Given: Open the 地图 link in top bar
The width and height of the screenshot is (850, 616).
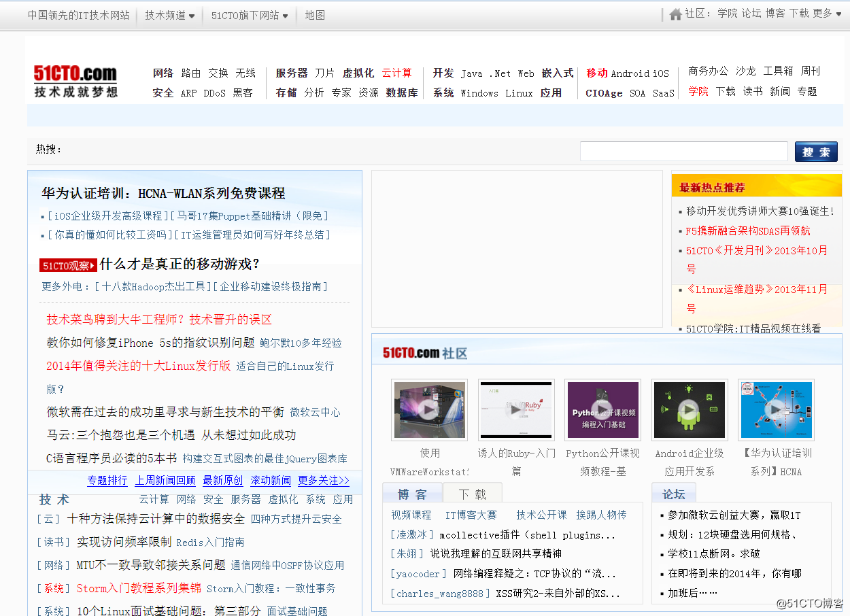Looking at the screenshot, I should [x=315, y=15].
